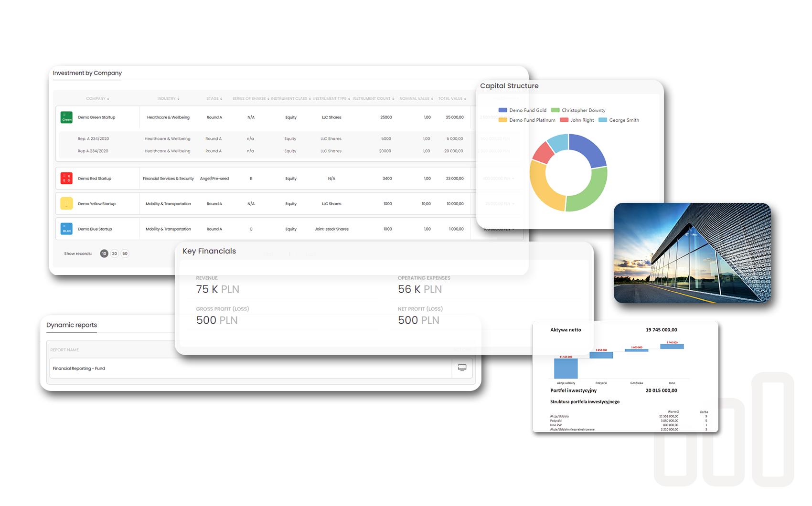Open the Demo Green Startup logo icon
The image size is (812, 506).
(x=66, y=117)
